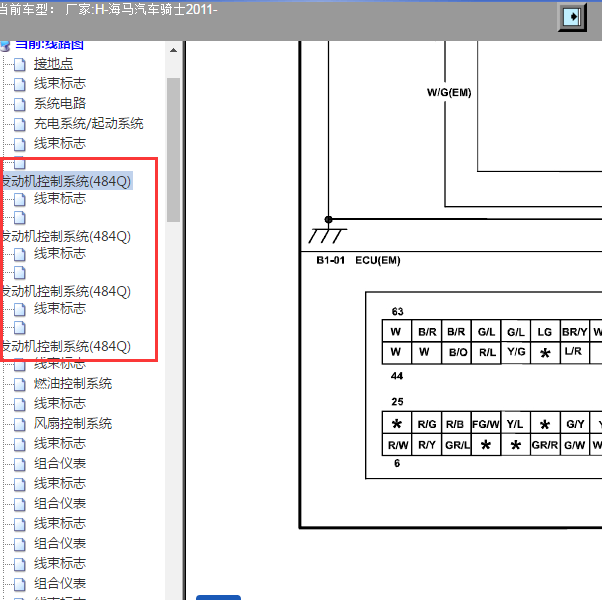The image size is (602, 600).
Task: Select 线束标志 between 接地点 and 系统电路
Action: (60, 83)
